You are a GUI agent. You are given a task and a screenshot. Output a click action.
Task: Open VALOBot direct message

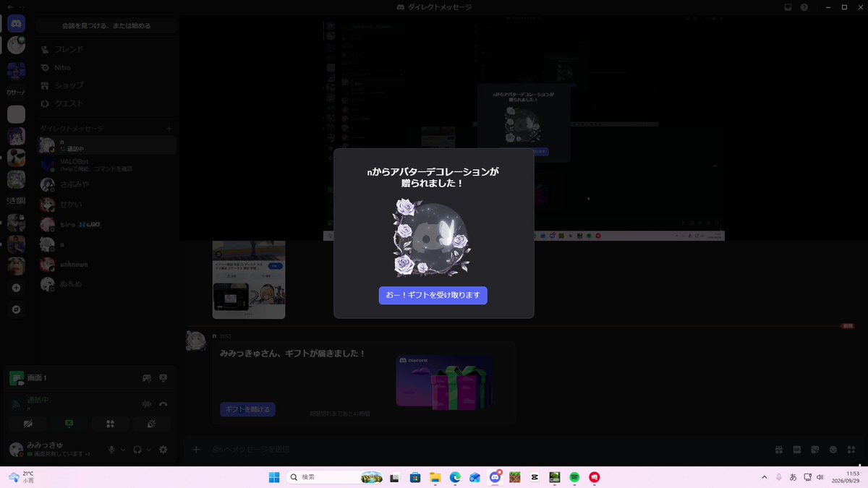coord(106,165)
